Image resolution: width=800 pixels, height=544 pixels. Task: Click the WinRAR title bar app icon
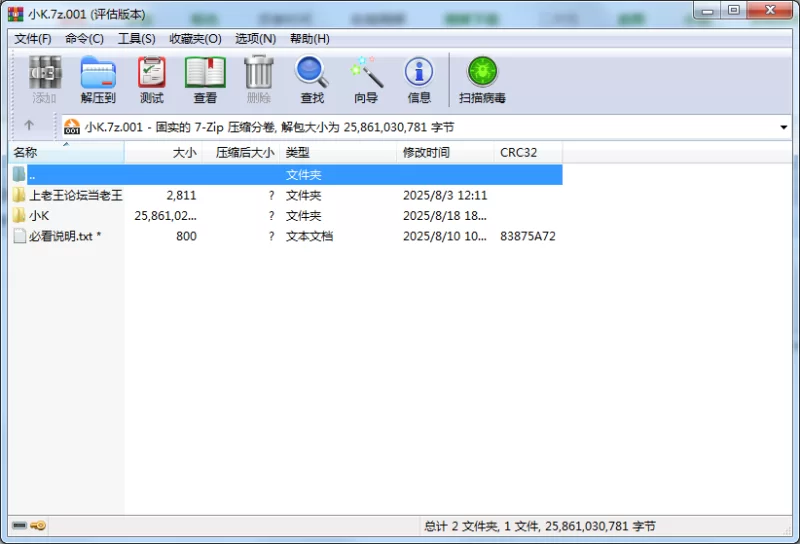point(16,14)
